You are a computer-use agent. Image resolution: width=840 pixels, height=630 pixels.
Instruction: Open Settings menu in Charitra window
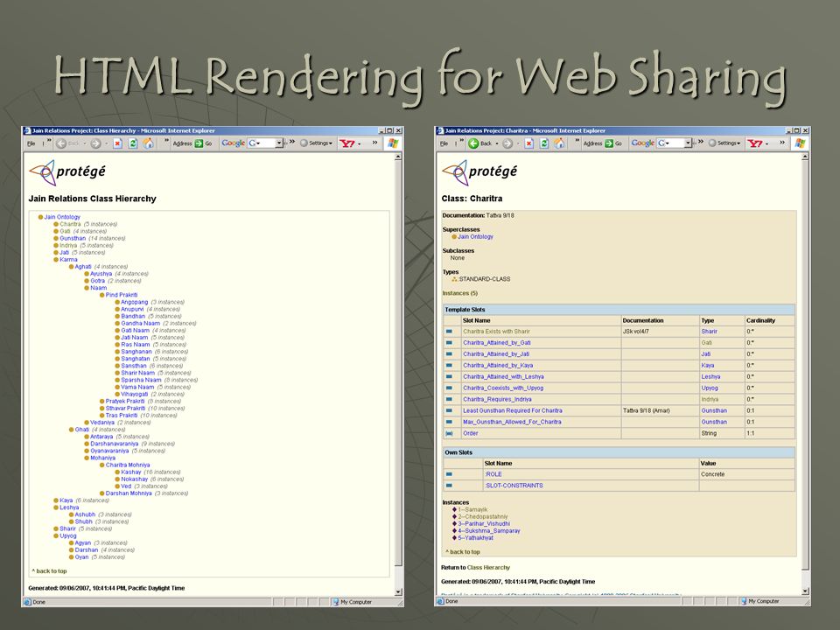(729, 143)
